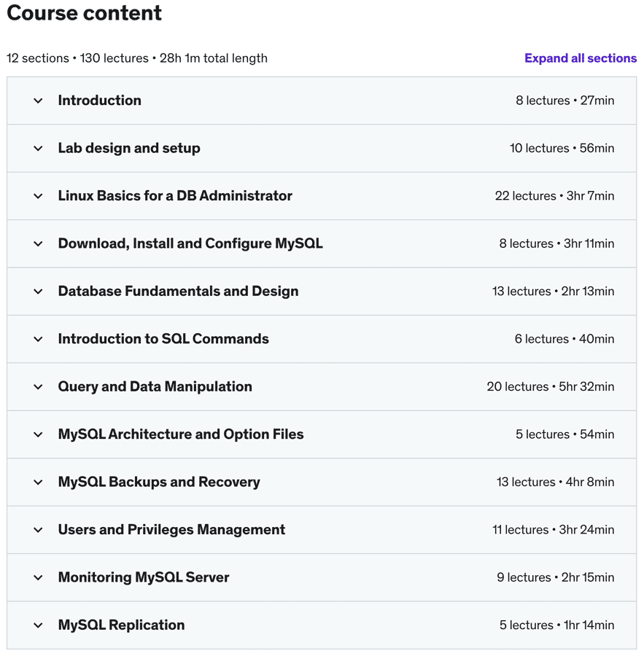
Task: Open chevron for Download, Install and Configure MySQL
Action: click(x=38, y=244)
